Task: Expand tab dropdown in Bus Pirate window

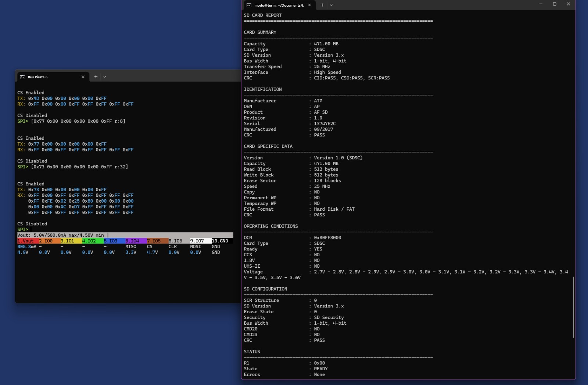Action: click(105, 77)
